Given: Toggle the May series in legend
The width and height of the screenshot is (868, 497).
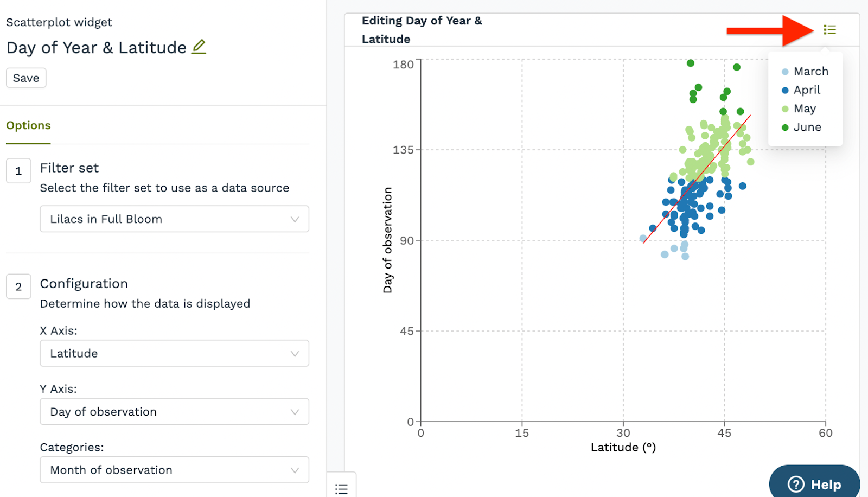Looking at the screenshot, I should pos(805,109).
